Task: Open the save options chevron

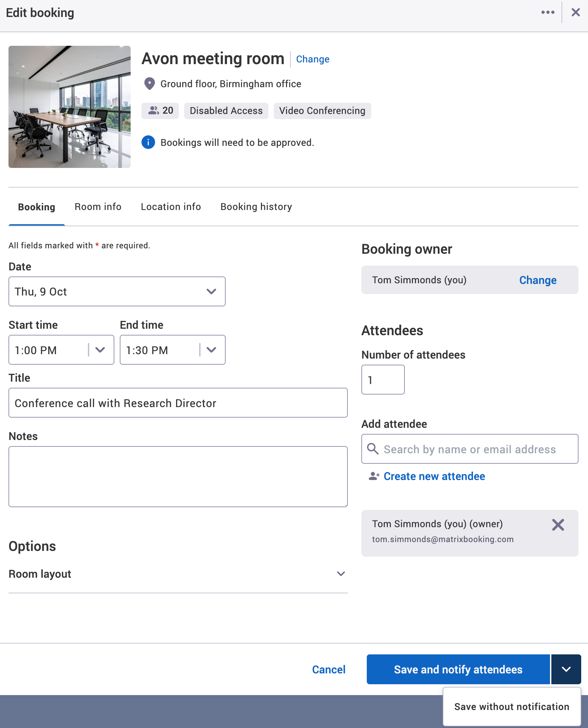Action: tap(566, 669)
